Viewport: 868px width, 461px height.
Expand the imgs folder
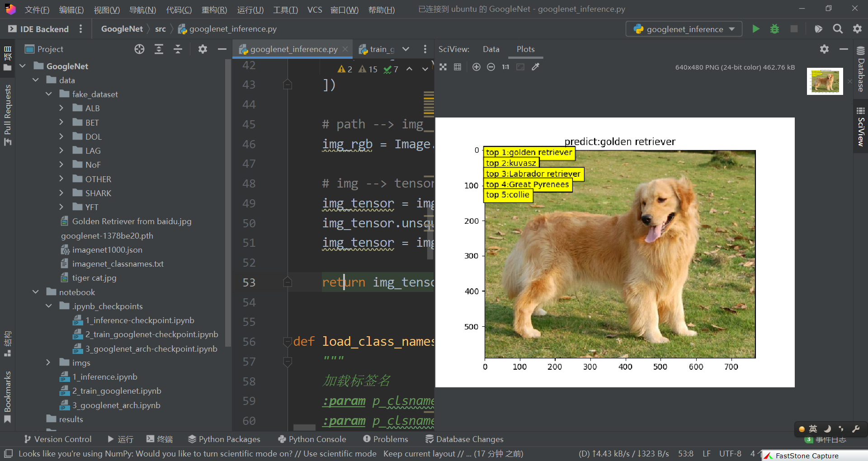click(x=49, y=362)
